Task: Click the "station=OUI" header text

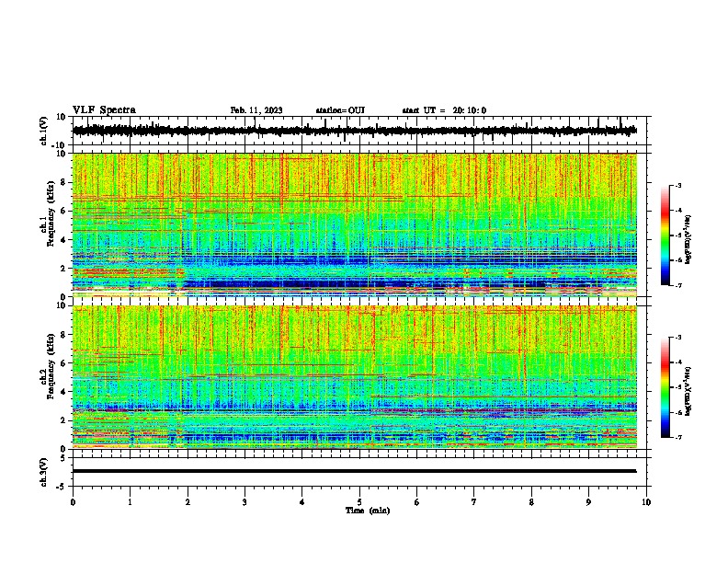Action: [x=340, y=110]
